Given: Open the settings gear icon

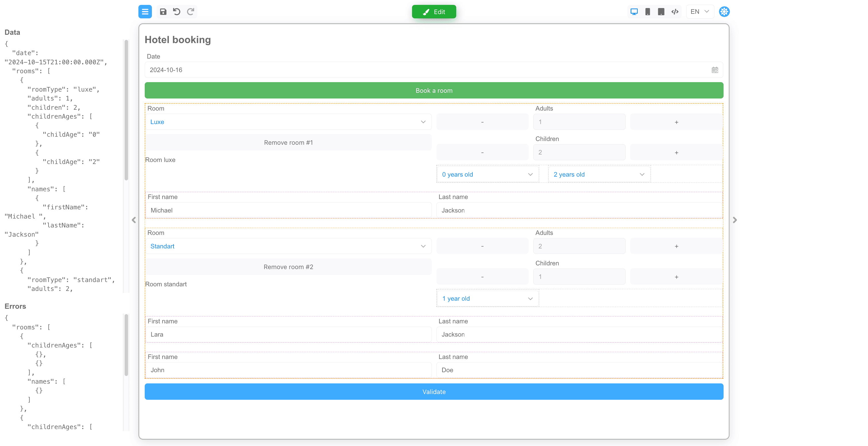Looking at the screenshot, I should 724,12.
